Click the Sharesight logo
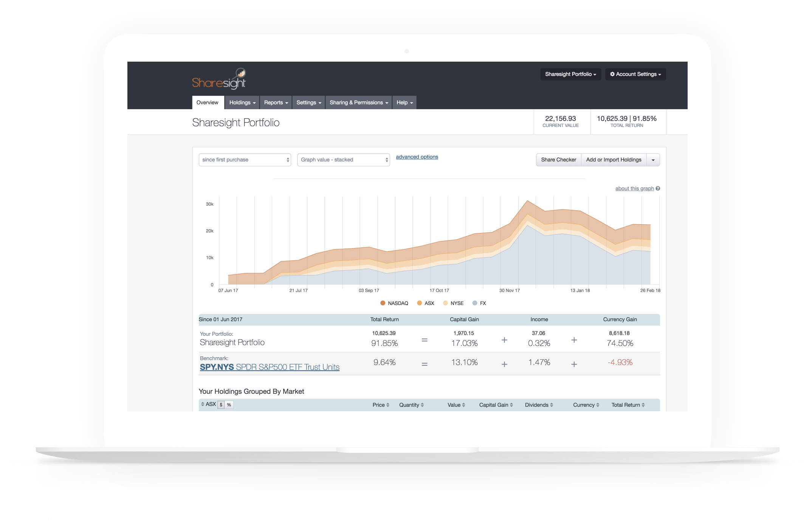 [x=219, y=79]
